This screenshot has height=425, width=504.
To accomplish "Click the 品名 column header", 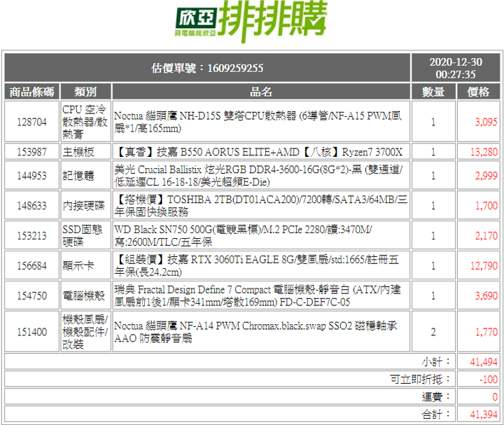I will (x=261, y=92).
